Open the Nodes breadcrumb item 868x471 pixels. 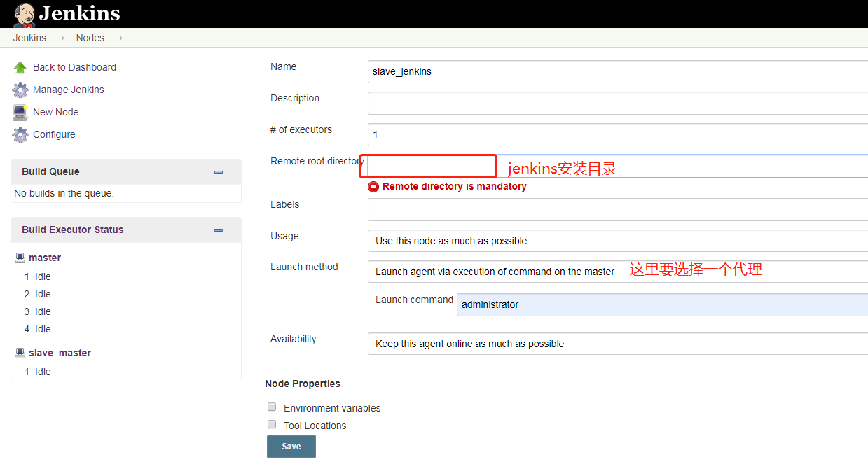point(90,38)
